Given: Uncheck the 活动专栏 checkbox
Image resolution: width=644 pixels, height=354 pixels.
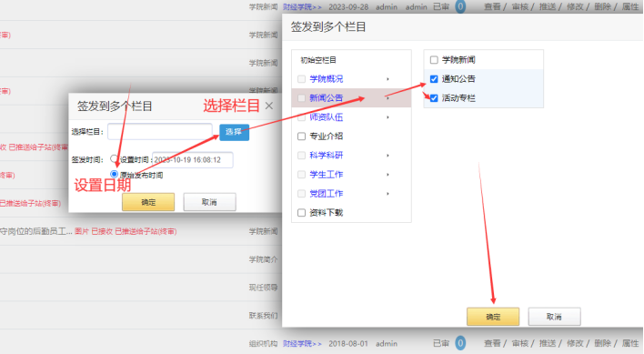Looking at the screenshot, I should 434,98.
